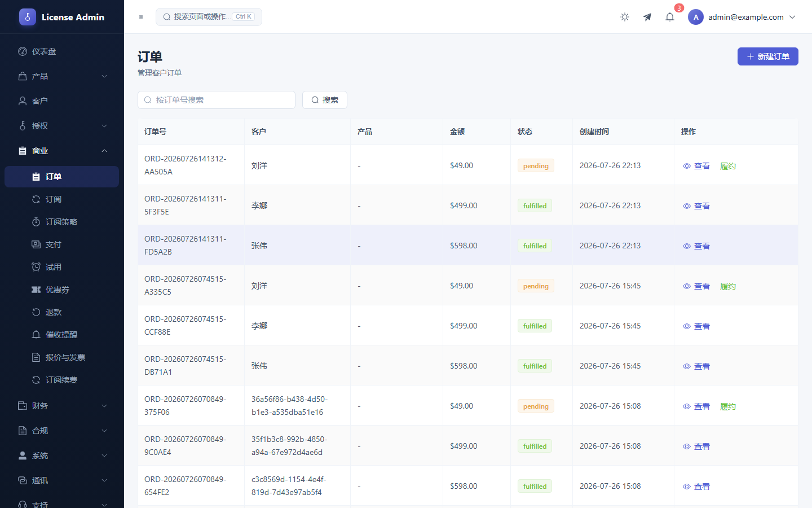
Task: Open 支付 in the sidebar submenu
Action: point(62,244)
